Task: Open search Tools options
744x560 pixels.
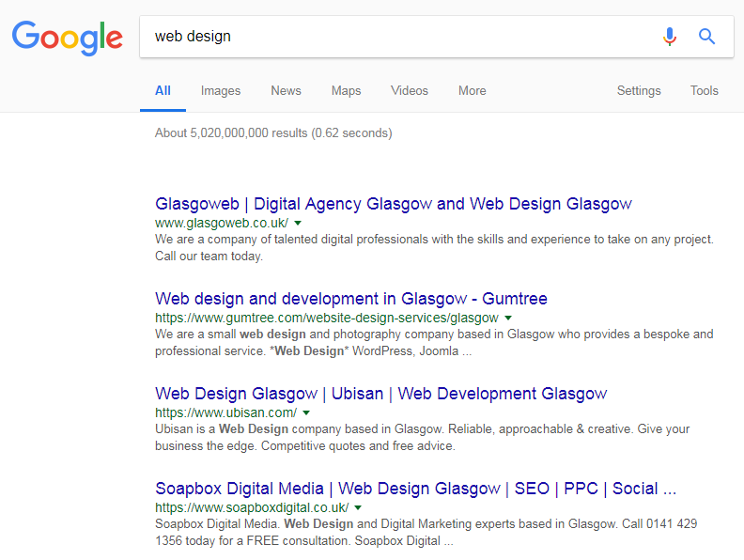Action: [705, 90]
